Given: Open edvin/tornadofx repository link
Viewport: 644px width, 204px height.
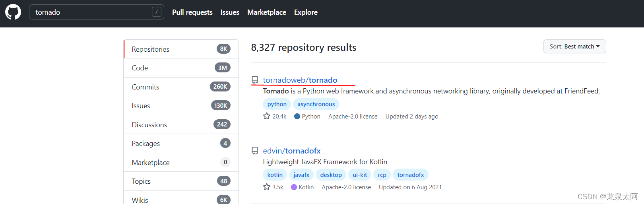Looking at the screenshot, I should click(292, 151).
